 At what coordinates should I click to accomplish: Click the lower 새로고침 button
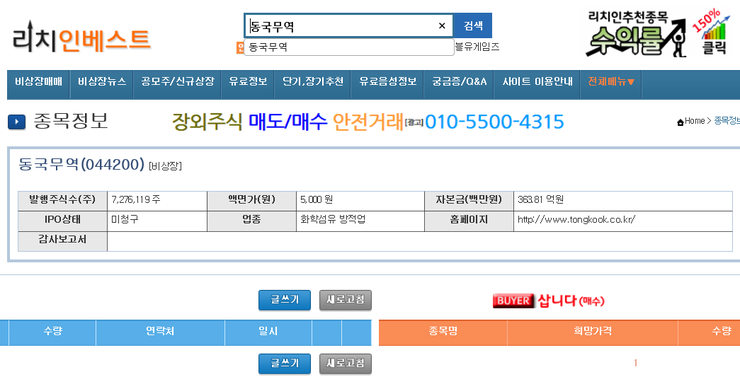345,363
